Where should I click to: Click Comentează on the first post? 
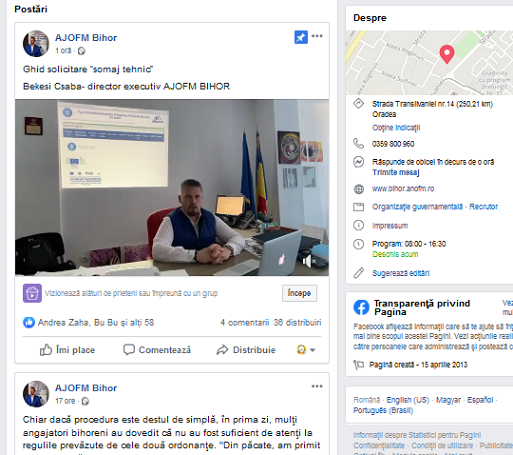point(157,350)
